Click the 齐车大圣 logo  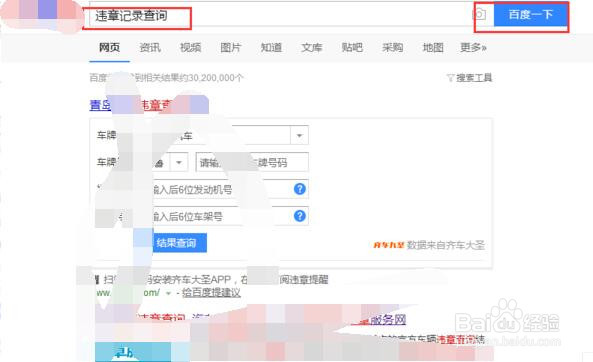(x=389, y=245)
